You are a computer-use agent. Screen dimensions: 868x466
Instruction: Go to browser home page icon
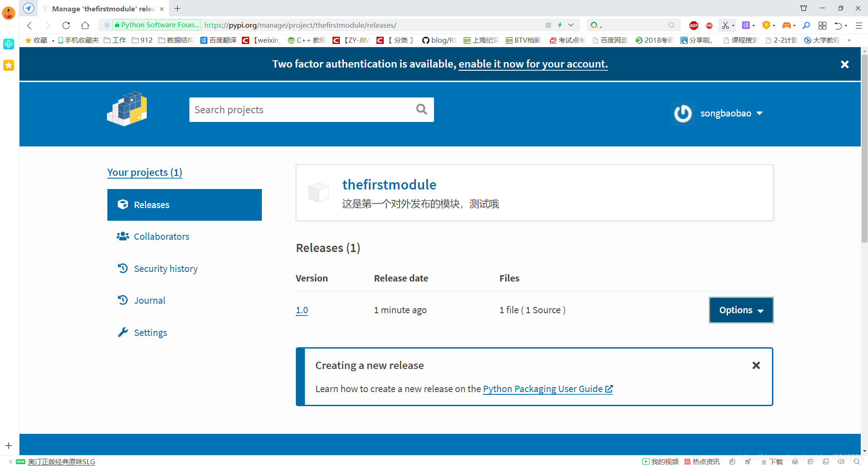tap(85, 25)
